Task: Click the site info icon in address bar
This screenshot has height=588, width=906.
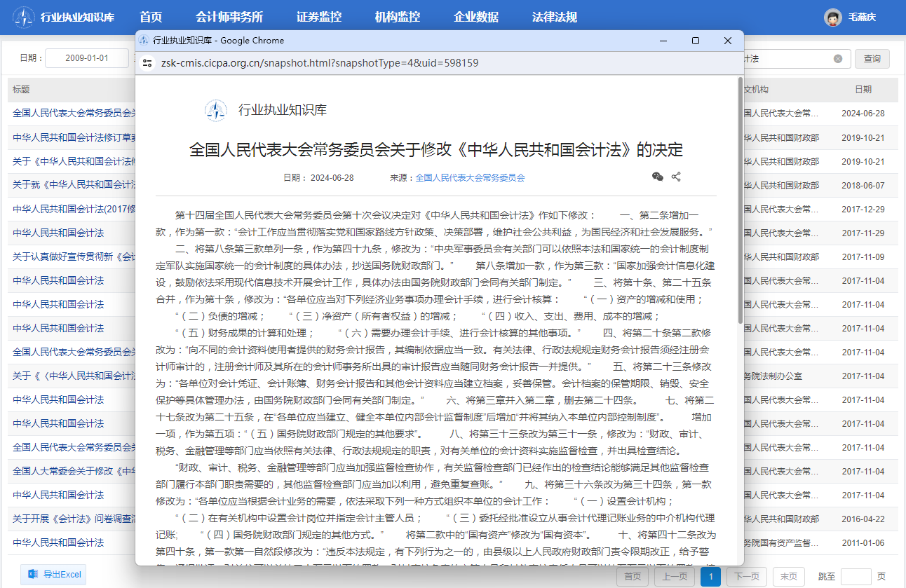Action: point(147,63)
